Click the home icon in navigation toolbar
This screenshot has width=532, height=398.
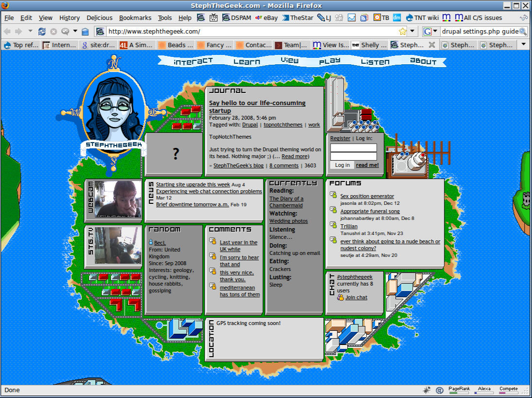(85, 32)
